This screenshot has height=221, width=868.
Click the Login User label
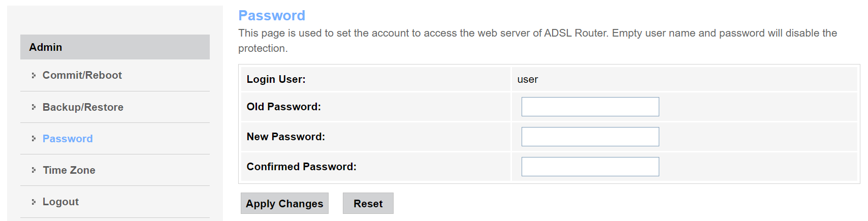click(276, 79)
